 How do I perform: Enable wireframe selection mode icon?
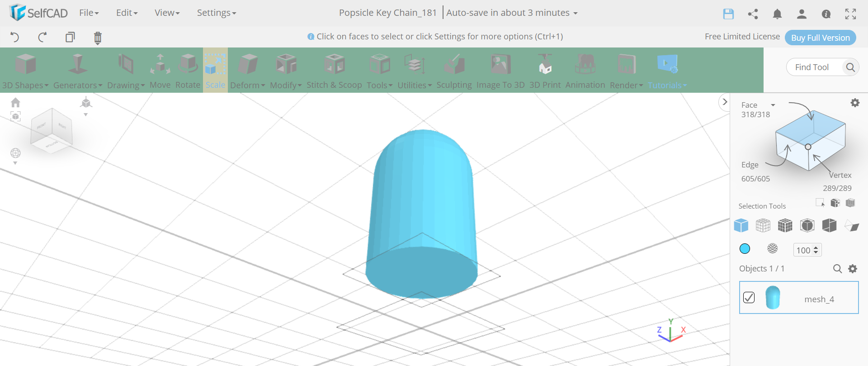[x=763, y=225]
